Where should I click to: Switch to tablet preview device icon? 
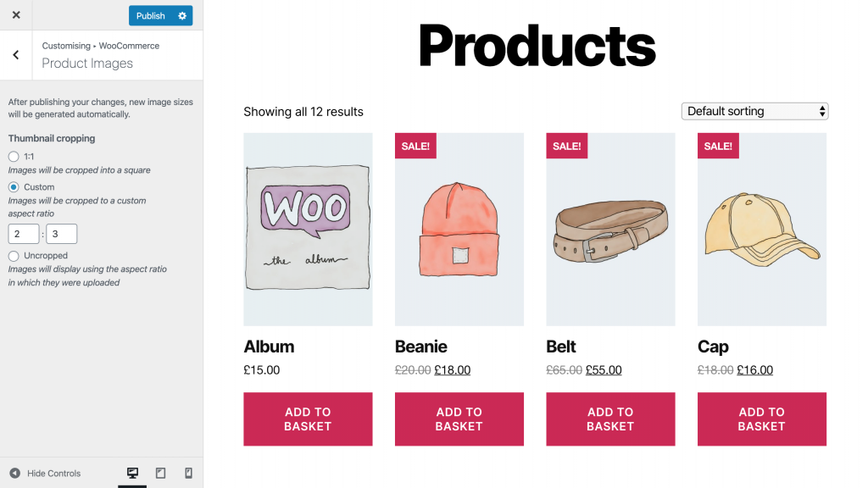pyautogui.click(x=160, y=473)
